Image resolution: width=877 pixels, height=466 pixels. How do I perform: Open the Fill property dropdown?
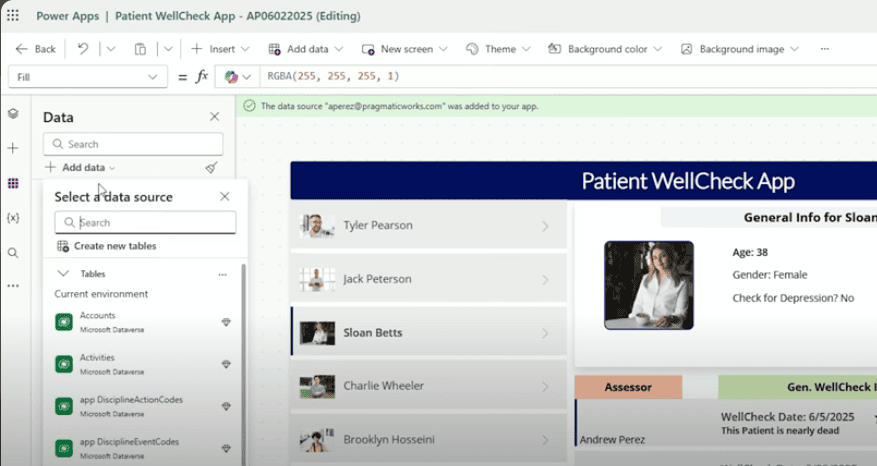(88, 77)
